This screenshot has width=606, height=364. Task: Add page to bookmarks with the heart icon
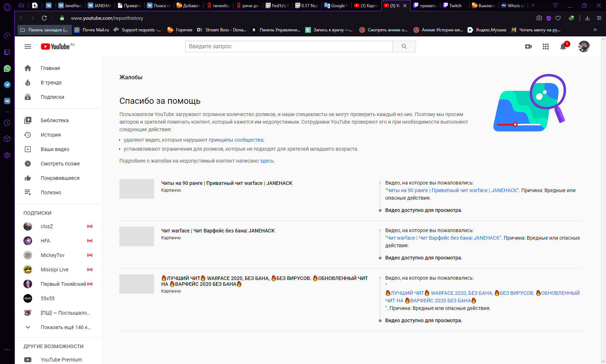[x=558, y=18]
